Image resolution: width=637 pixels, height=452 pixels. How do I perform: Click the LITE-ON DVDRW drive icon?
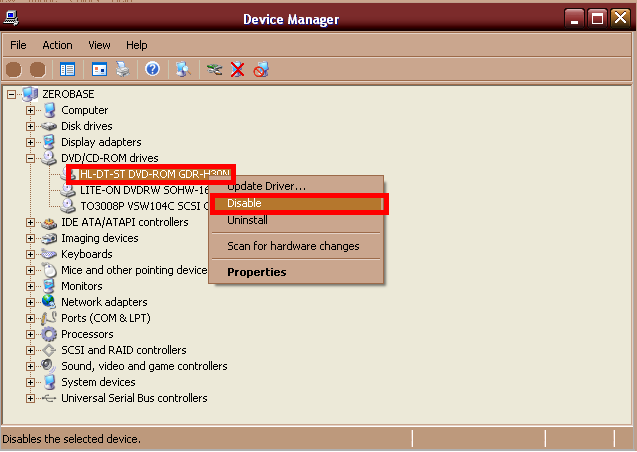pyautogui.click(x=68, y=190)
